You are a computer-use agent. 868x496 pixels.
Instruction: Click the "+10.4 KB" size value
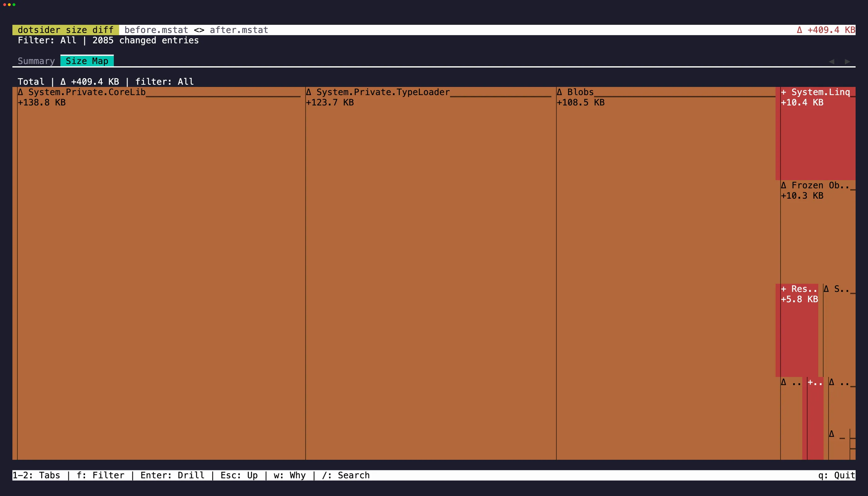click(x=802, y=103)
